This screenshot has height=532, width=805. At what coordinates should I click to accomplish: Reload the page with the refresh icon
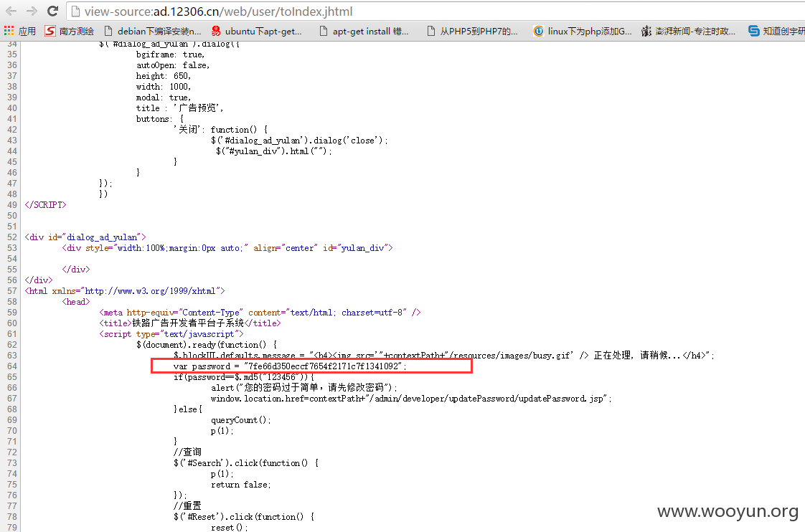click(52, 11)
